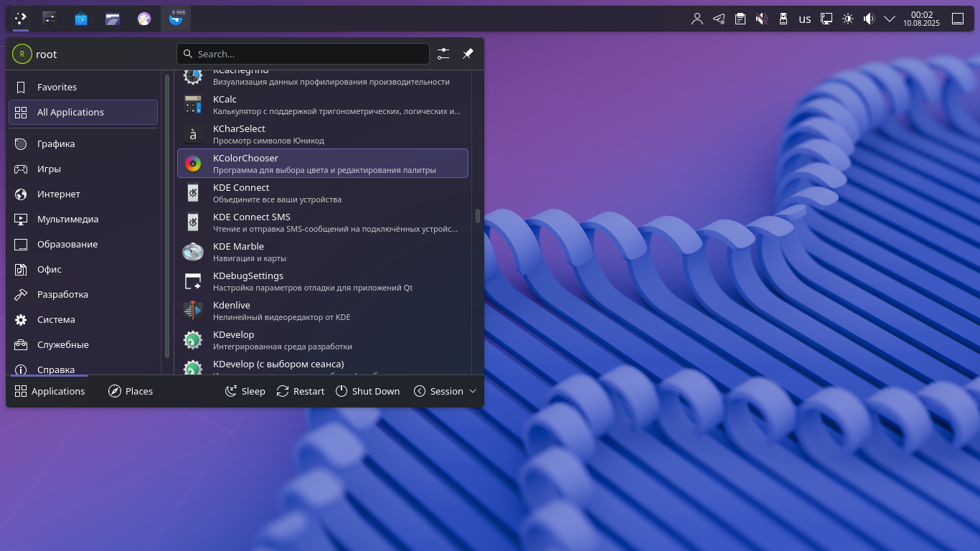Launch KDE Connect SMS
Viewport: 980px width, 551px height.
(323, 222)
